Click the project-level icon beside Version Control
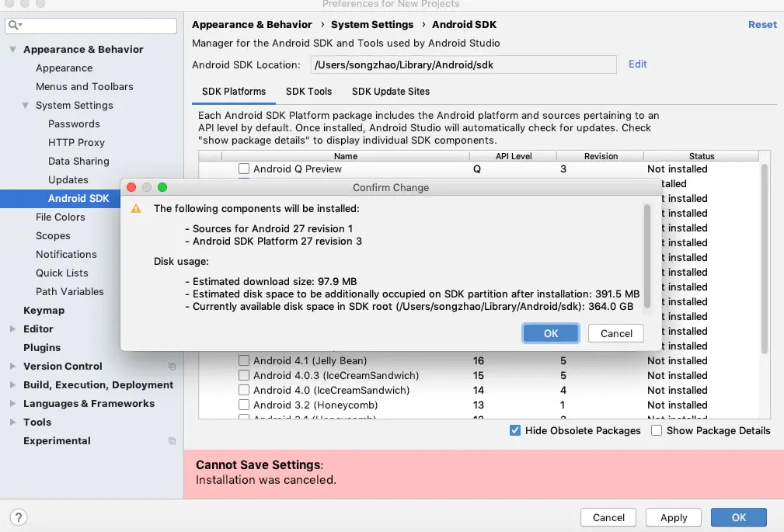This screenshot has width=784, height=532. coord(172,366)
